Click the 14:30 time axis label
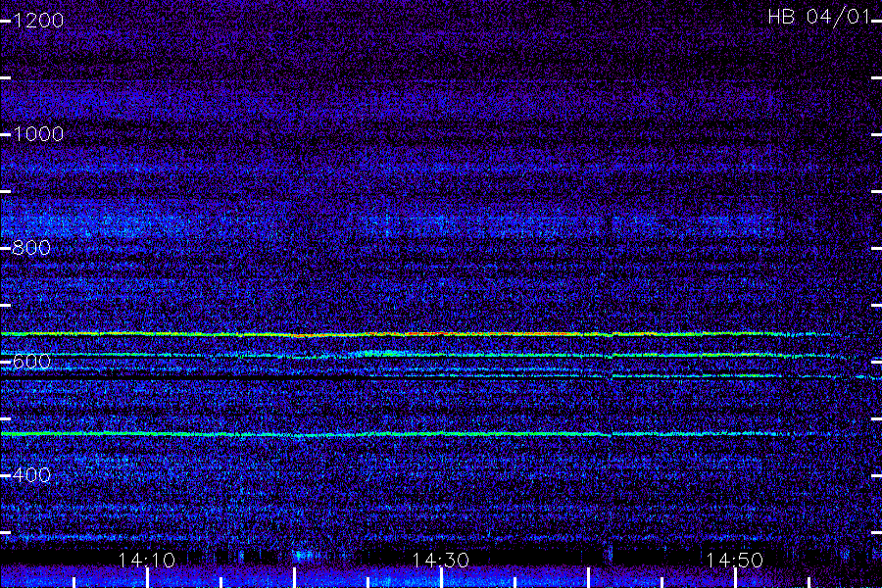The width and height of the screenshot is (882, 588). 440,560
